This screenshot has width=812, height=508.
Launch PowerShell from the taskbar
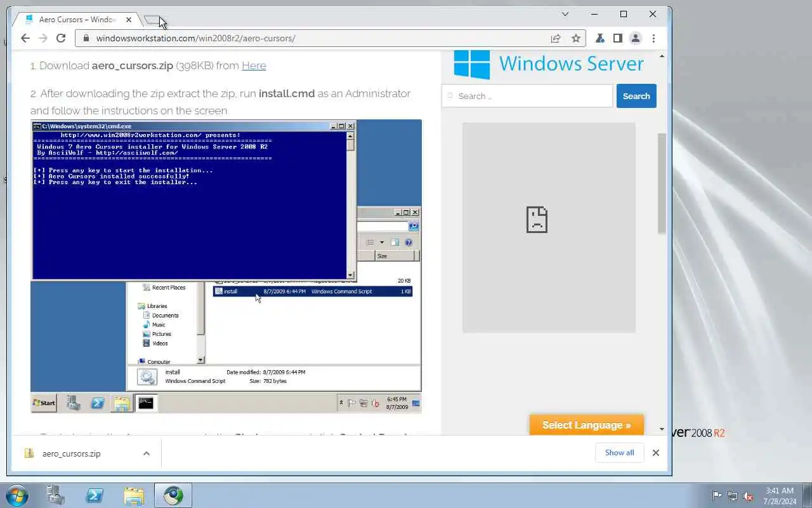point(95,495)
